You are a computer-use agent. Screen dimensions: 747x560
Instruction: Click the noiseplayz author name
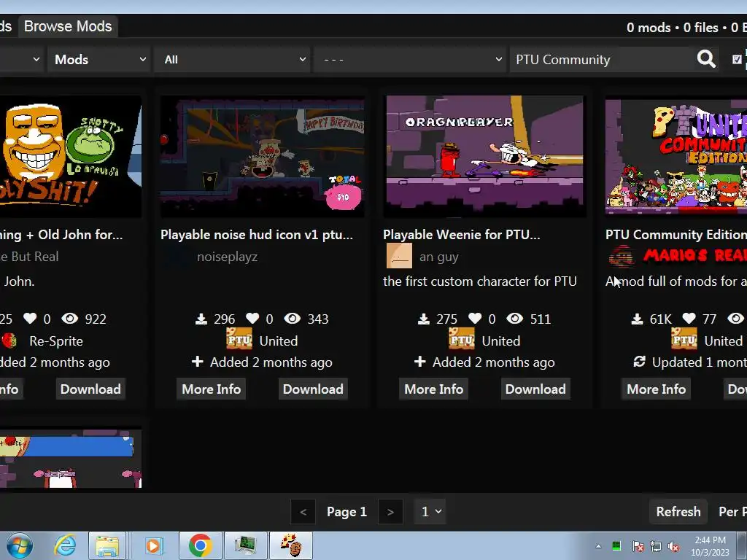click(228, 257)
